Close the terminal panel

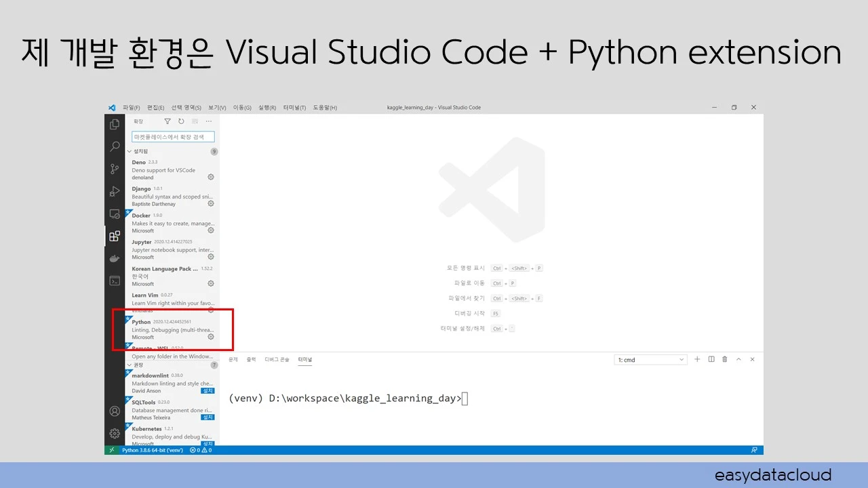point(752,359)
